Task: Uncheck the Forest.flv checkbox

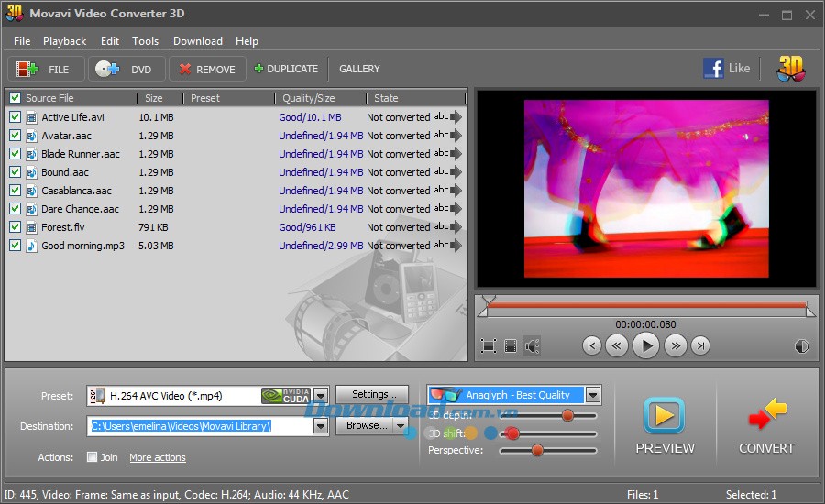Action: 16,227
